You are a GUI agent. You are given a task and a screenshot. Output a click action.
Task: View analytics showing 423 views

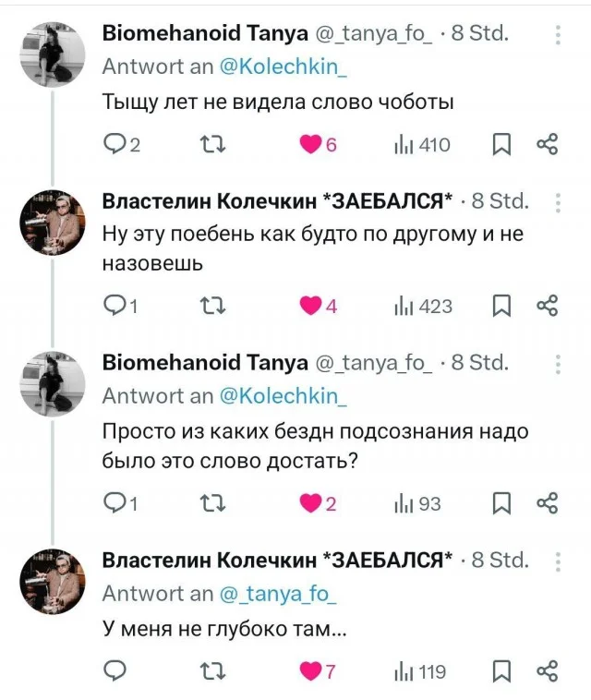(x=421, y=305)
